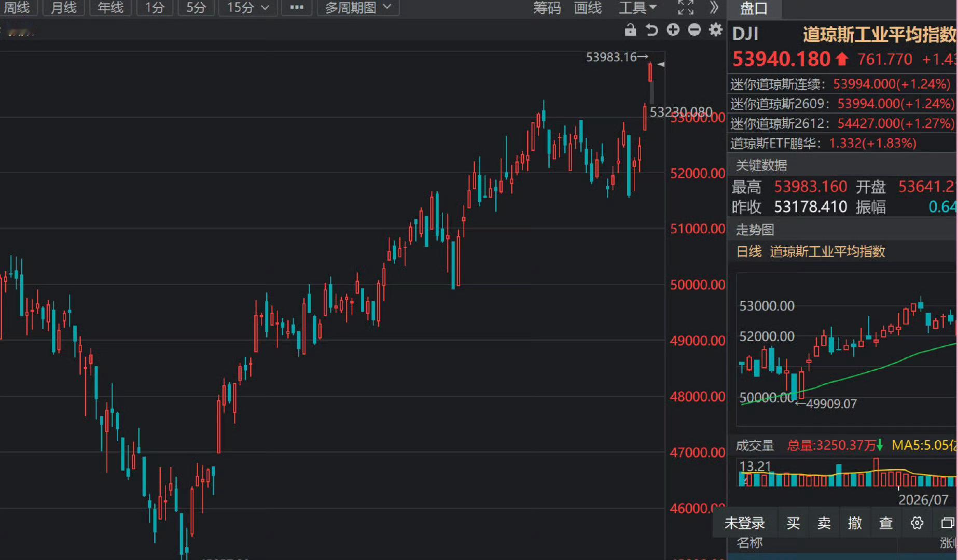
Task: Switch to the 盘口 tab
Action: 754,8
